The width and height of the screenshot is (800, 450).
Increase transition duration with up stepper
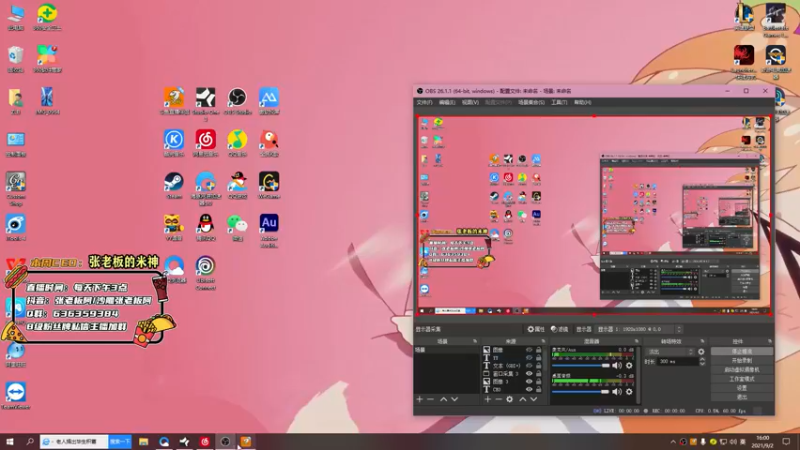(702, 359)
